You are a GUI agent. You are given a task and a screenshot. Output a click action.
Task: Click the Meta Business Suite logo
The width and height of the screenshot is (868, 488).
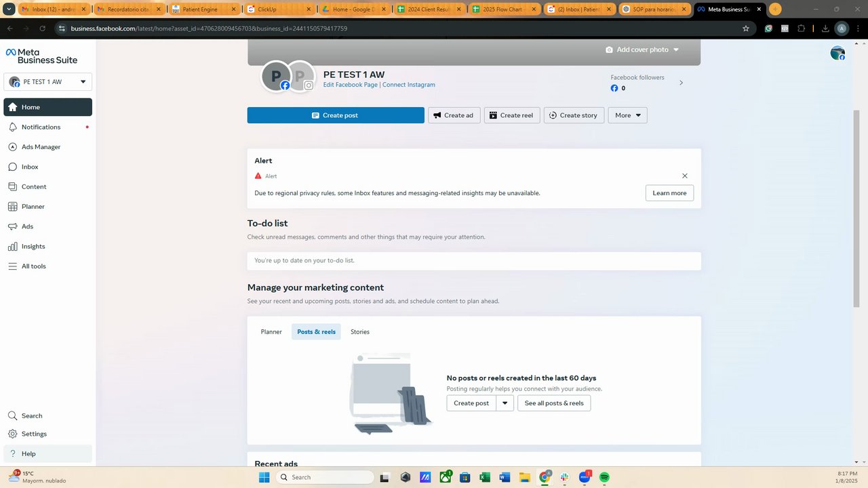pyautogui.click(x=41, y=56)
